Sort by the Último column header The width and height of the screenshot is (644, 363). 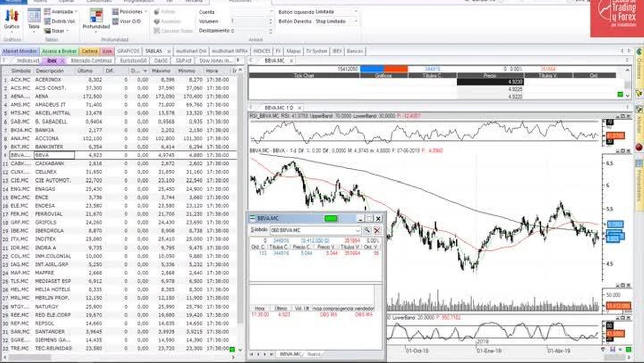pyautogui.click(x=89, y=71)
